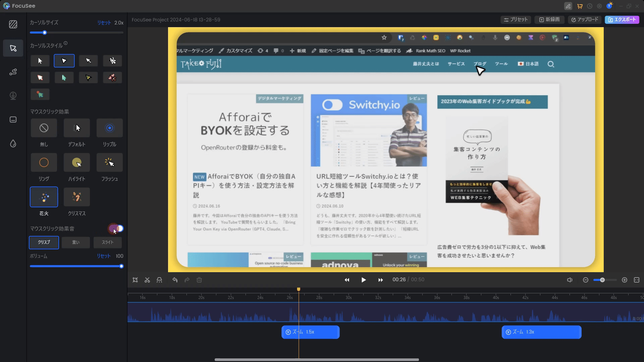Select the リップル click effect

(x=109, y=128)
